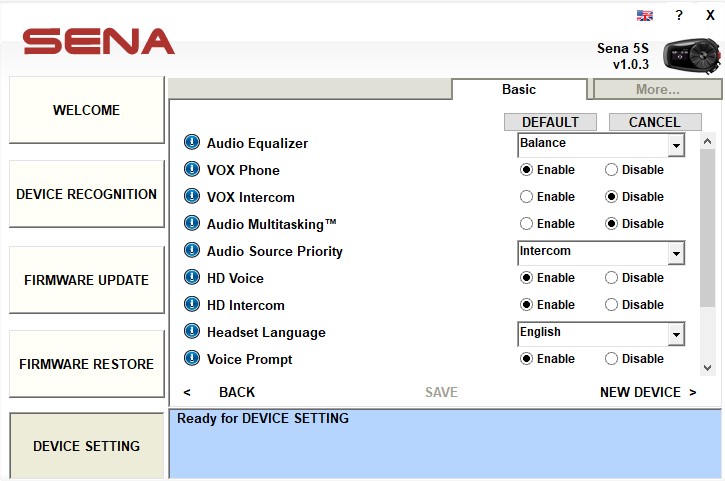
Task: Open the Audio Source Priority dropdown
Action: click(676, 254)
